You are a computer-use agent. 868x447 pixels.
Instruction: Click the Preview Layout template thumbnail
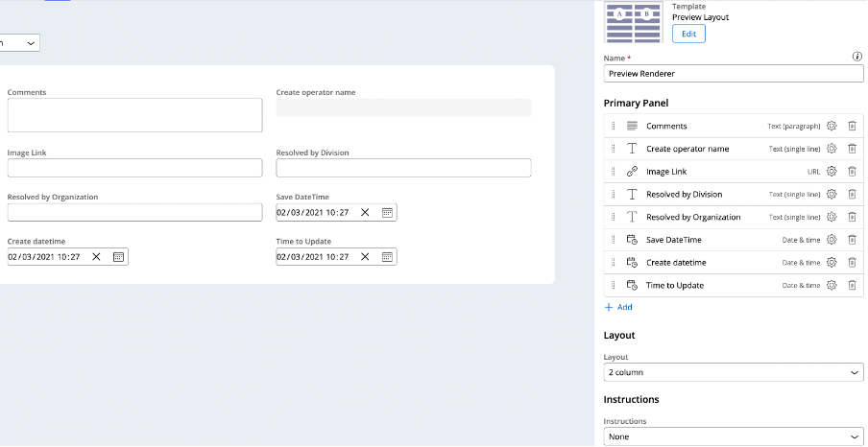click(x=634, y=22)
